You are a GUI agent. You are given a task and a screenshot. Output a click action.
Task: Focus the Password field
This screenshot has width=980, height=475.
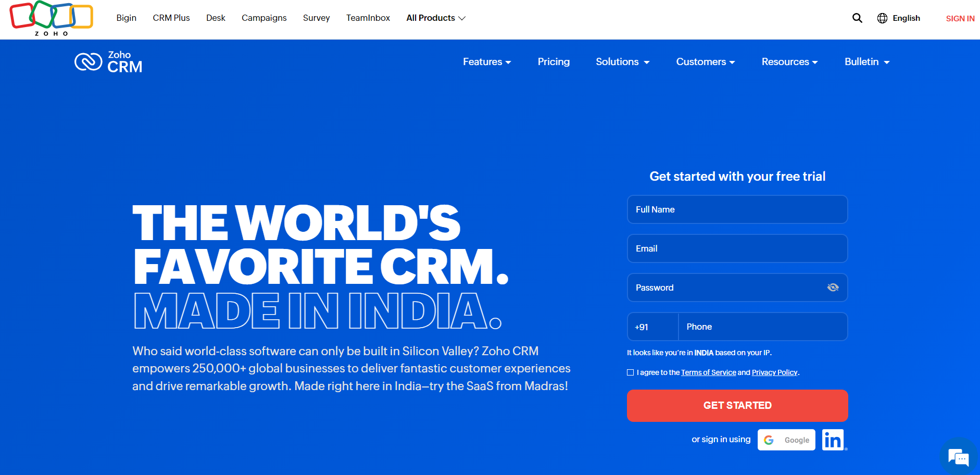point(737,287)
